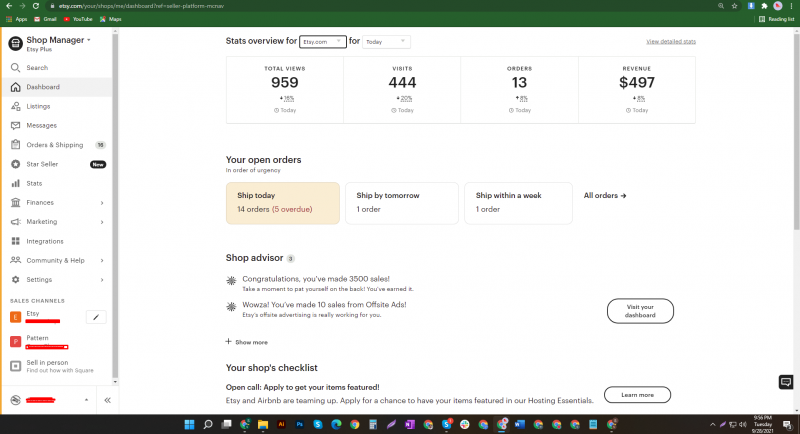Click the Marketing megaphone icon
The image size is (800, 434).
tap(16, 222)
